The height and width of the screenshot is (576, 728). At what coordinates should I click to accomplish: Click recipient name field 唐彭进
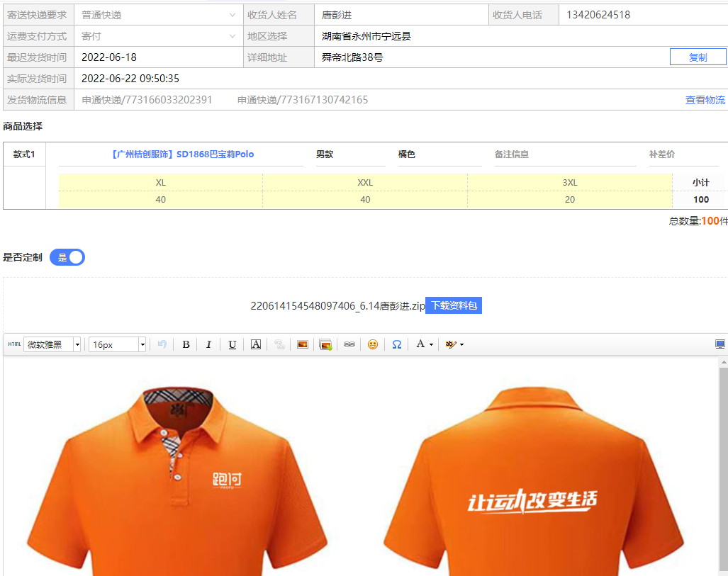click(401, 15)
